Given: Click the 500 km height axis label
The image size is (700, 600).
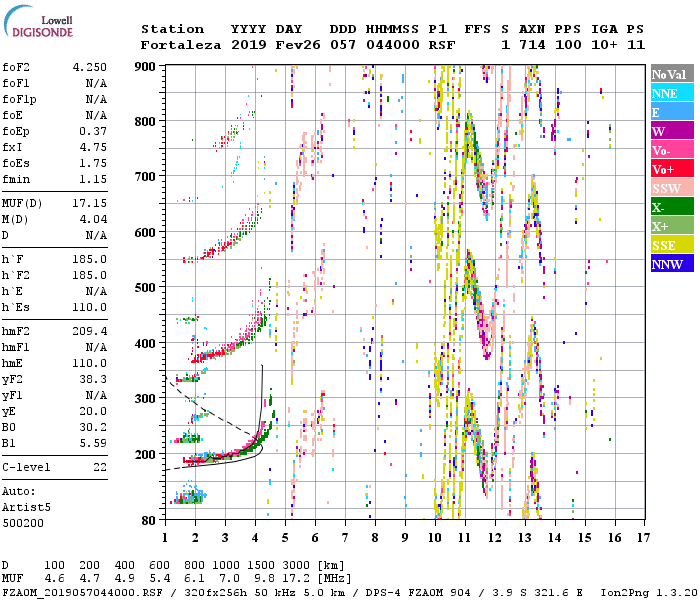Looking at the screenshot, I should [x=145, y=288].
